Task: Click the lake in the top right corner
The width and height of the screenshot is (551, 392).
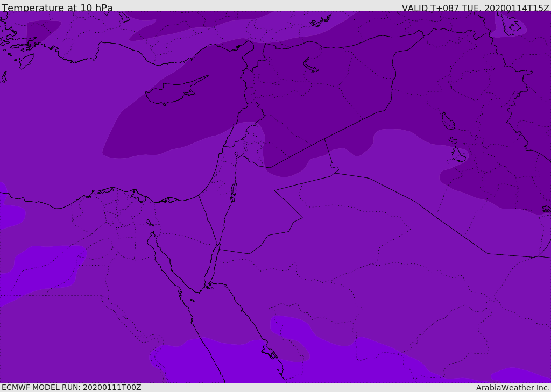Action: click(x=510, y=24)
